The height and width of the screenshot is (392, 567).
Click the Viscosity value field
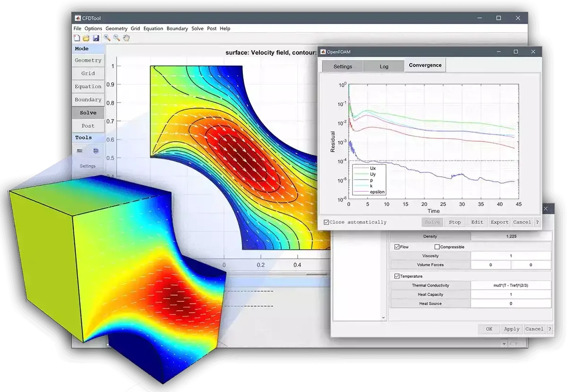511,256
